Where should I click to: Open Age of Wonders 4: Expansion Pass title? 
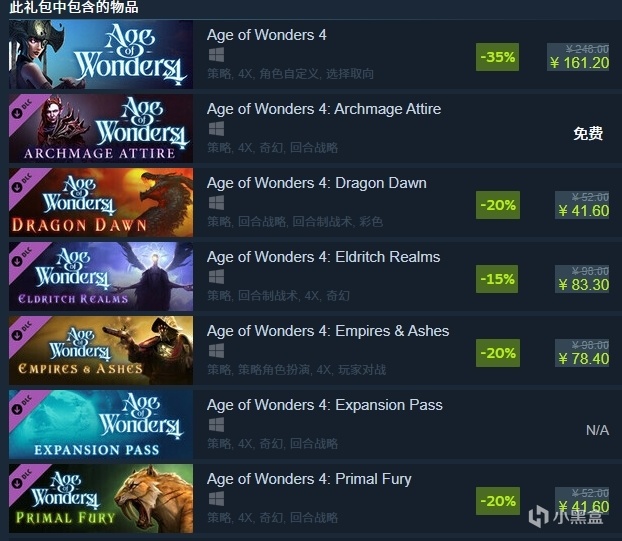(324, 405)
